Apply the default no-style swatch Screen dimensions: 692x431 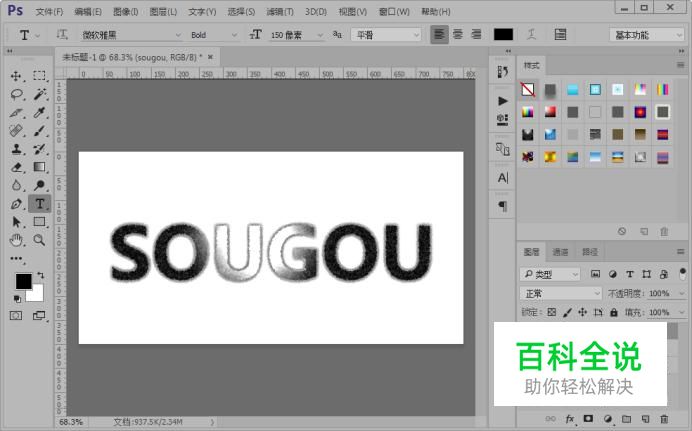point(527,90)
